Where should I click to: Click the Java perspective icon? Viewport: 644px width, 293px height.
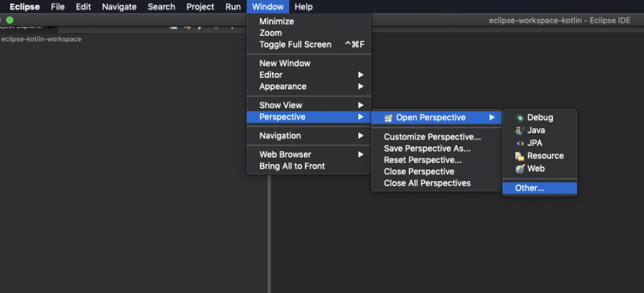(x=519, y=130)
